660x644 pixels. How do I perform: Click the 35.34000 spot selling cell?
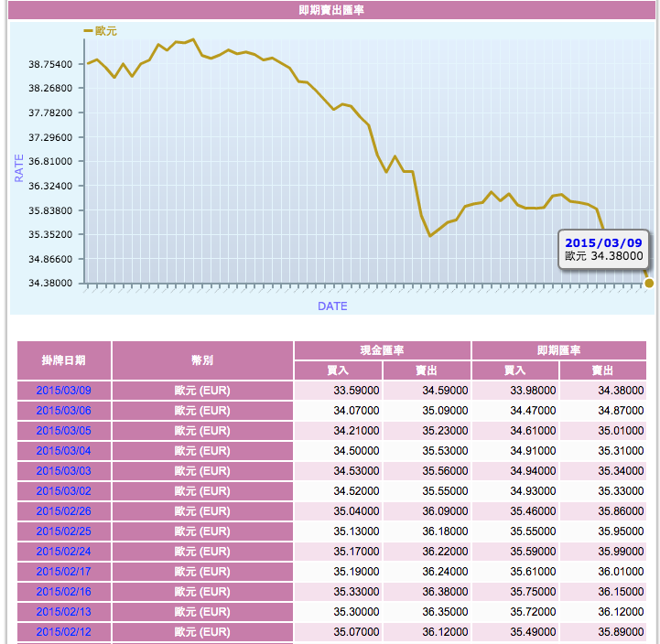tap(602, 471)
